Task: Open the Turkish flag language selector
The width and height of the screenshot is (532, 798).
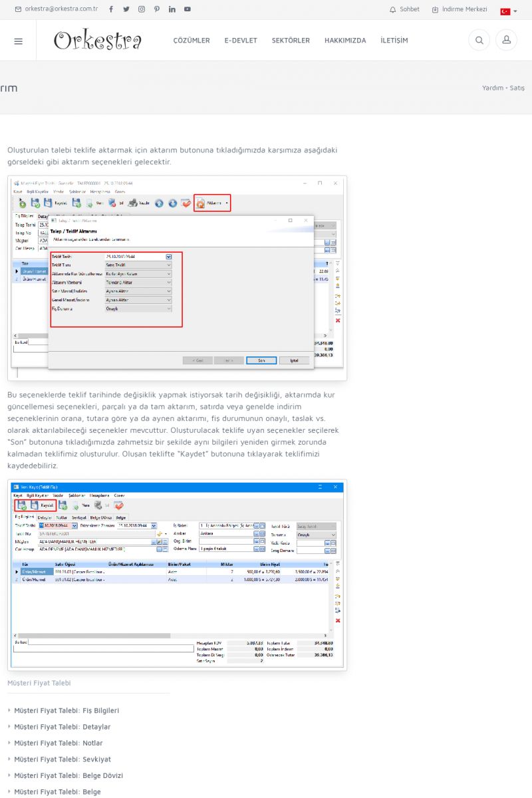Action: [x=508, y=11]
